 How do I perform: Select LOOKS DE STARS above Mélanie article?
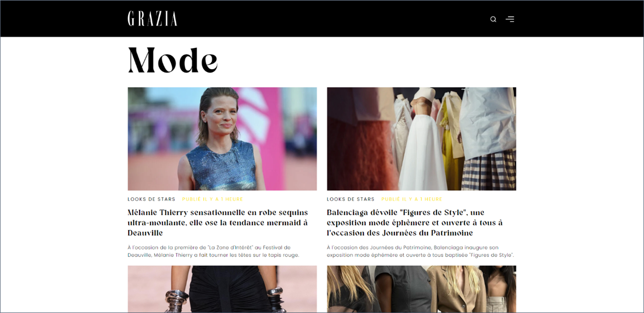pyautogui.click(x=152, y=199)
